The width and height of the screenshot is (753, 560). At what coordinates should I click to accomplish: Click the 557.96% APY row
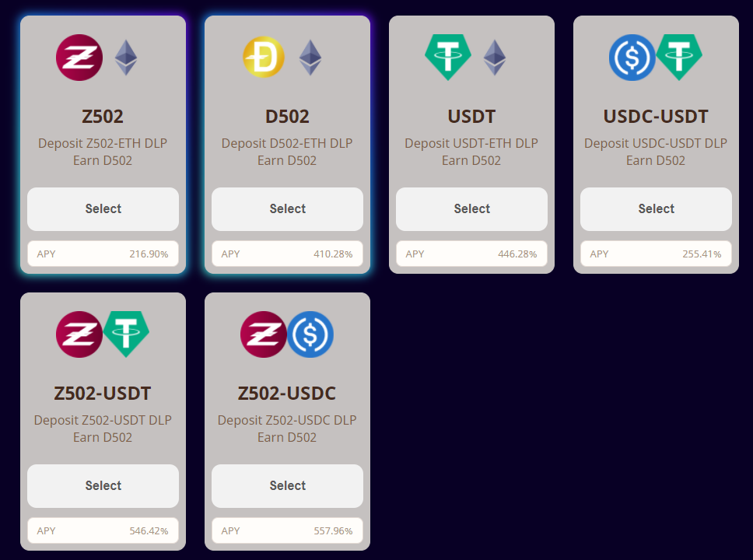[x=287, y=531]
